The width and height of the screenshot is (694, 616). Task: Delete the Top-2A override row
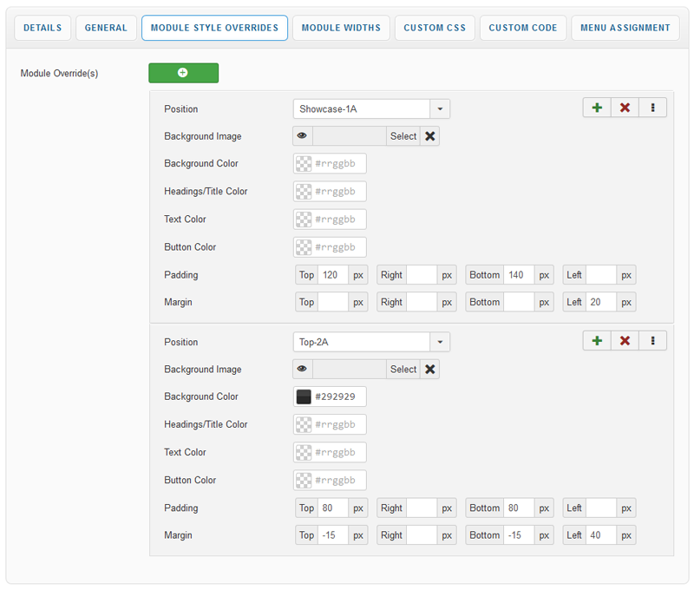point(625,341)
